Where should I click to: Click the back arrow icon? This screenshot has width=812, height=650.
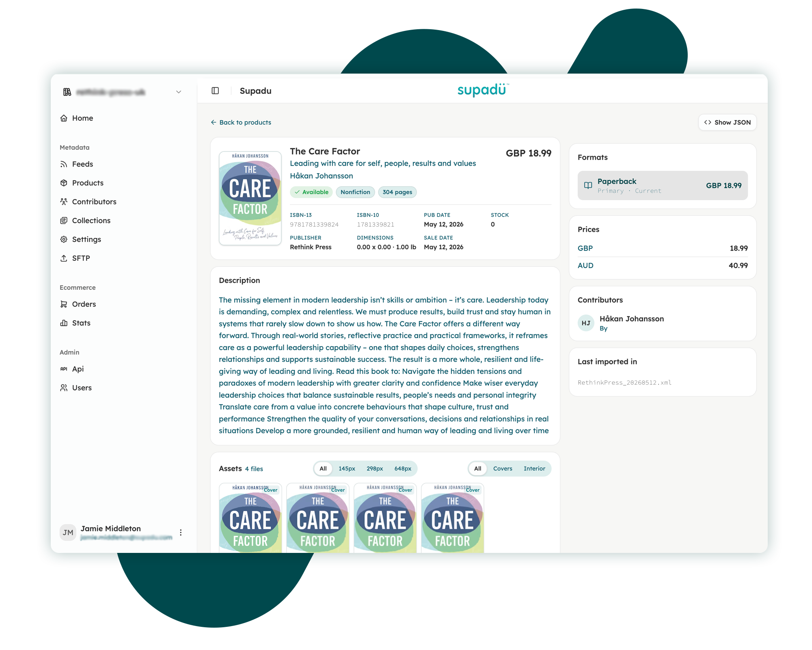tap(214, 122)
